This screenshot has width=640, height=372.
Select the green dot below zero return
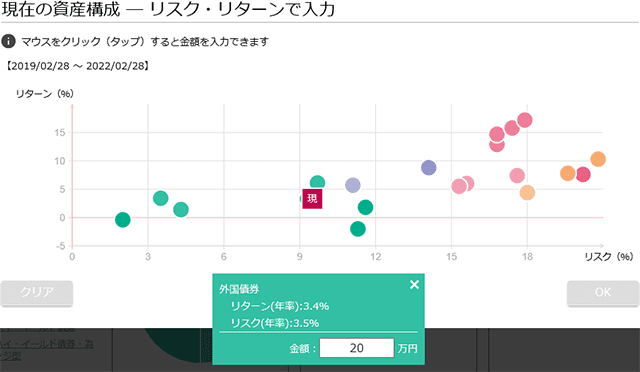(358, 229)
